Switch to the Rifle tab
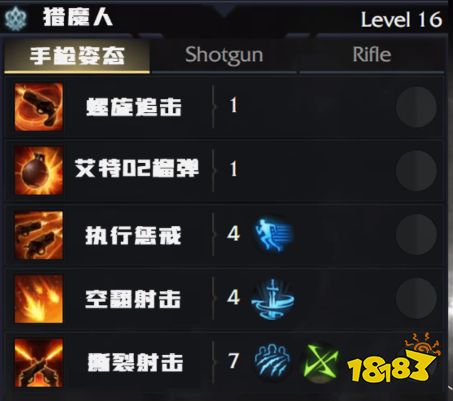453x401 pixels. [372, 55]
